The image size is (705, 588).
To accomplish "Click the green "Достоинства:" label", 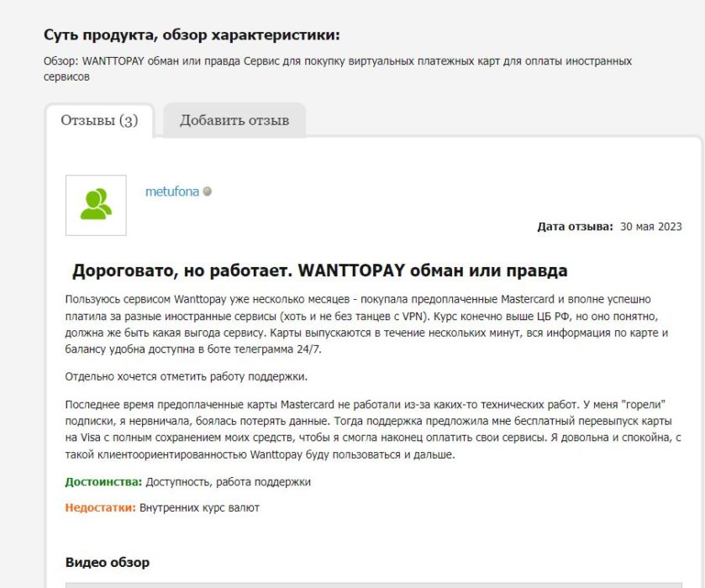I will pyautogui.click(x=103, y=482).
